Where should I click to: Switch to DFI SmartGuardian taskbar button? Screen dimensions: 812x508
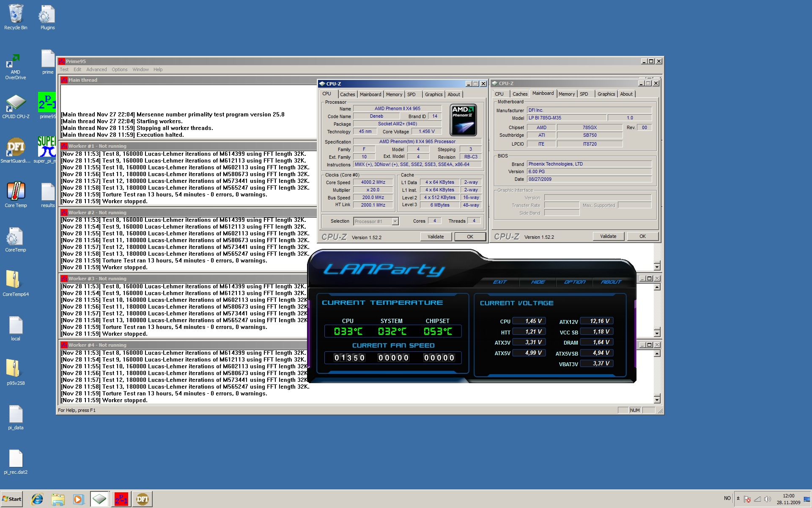[x=143, y=499]
